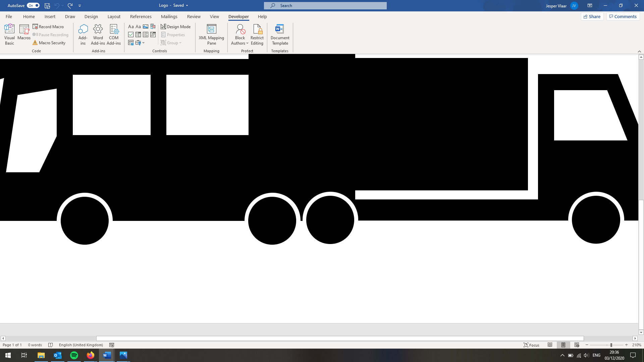This screenshot has width=644, height=362.
Task: Toggle Design Mode
Action: pos(176,26)
